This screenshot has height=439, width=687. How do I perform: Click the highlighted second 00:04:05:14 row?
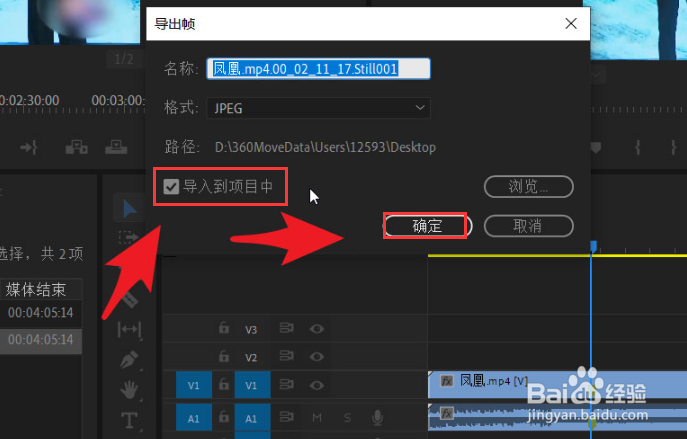tap(40, 340)
